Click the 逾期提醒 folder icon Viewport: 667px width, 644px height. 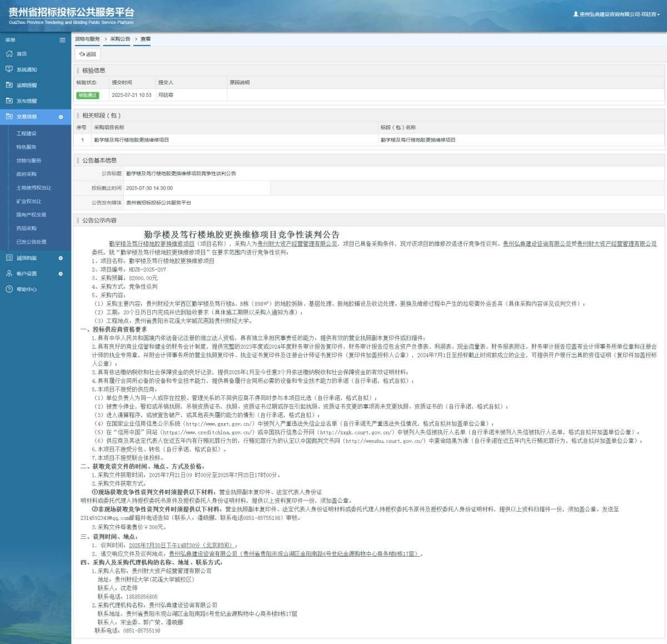click(x=9, y=85)
